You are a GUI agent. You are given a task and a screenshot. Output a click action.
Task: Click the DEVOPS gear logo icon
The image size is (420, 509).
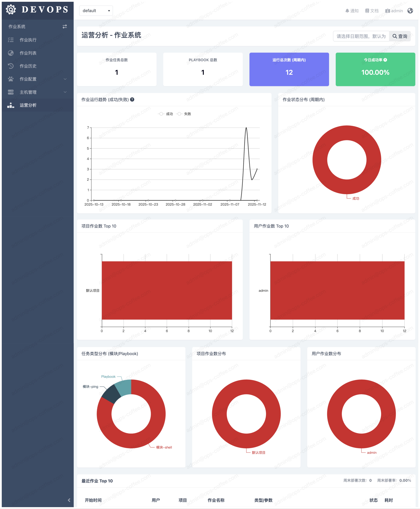coord(11,10)
